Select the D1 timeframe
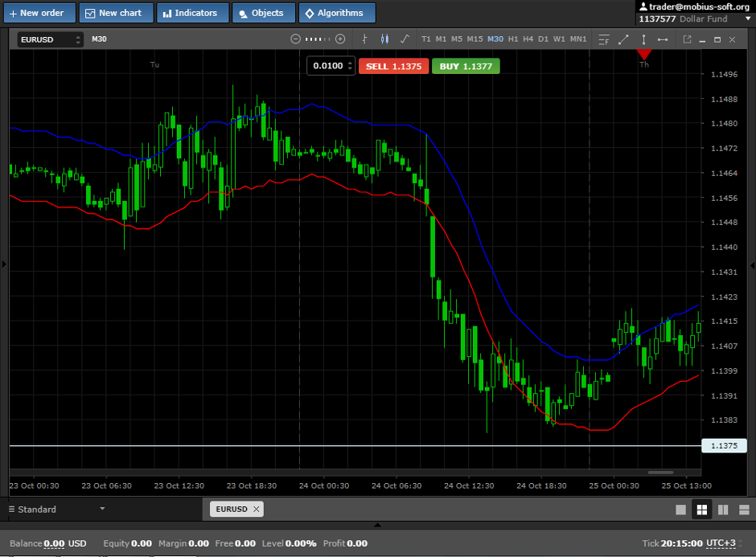 click(x=544, y=39)
